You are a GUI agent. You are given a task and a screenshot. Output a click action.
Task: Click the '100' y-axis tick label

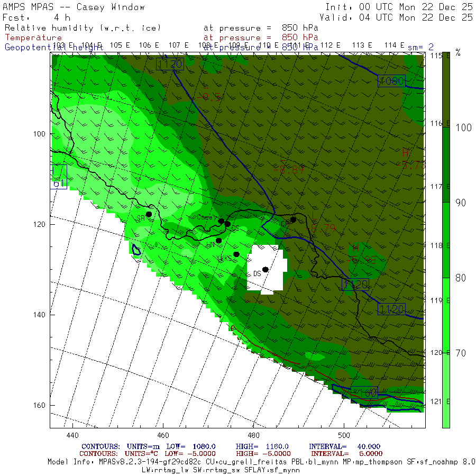(x=39, y=134)
